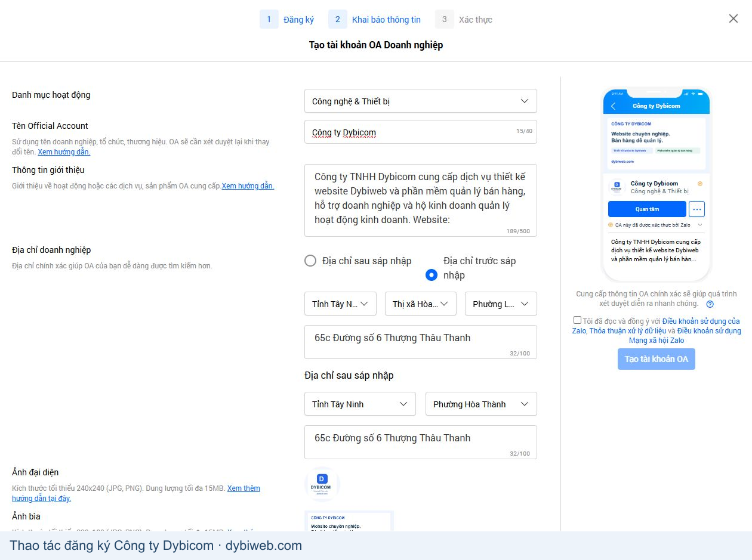Select 'Địa chỉ trước sáp nhập' radio option
This screenshot has height=560, width=752.
(x=432, y=275)
